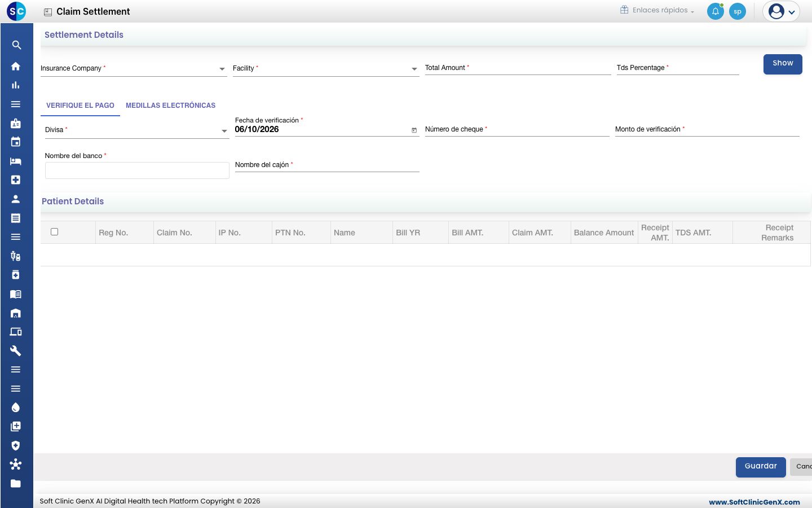
Task: Open the folder icon in sidebar
Action: (16, 483)
